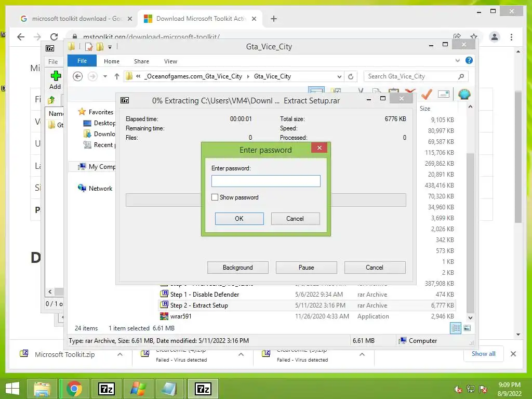Expand the Explorer ribbon chevron
Image resolution: width=532 pixels, height=399 pixels.
[x=457, y=60]
